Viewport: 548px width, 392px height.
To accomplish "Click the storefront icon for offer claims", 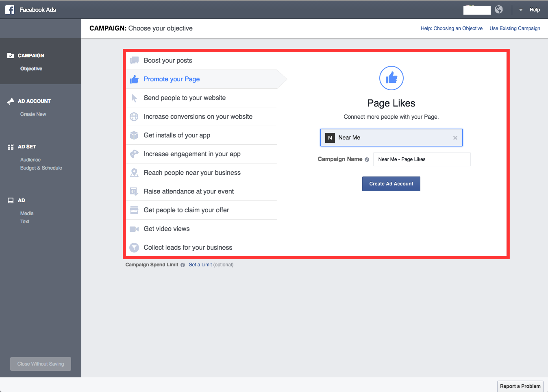I will tap(134, 210).
